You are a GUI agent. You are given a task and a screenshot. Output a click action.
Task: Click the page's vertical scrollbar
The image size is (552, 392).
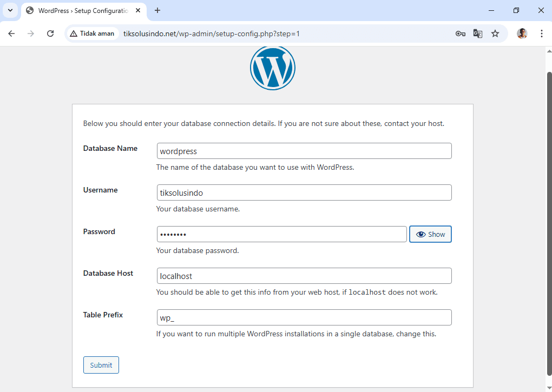(x=549, y=216)
